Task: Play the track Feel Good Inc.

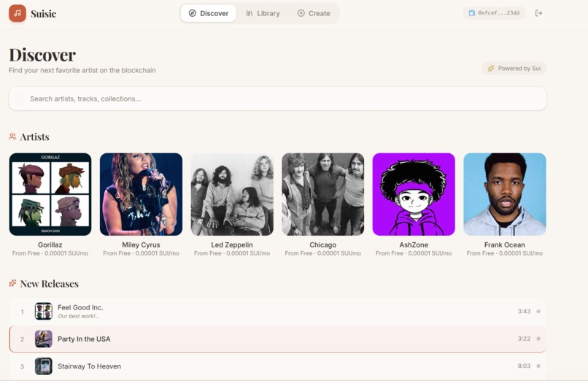Action: [81, 307]
